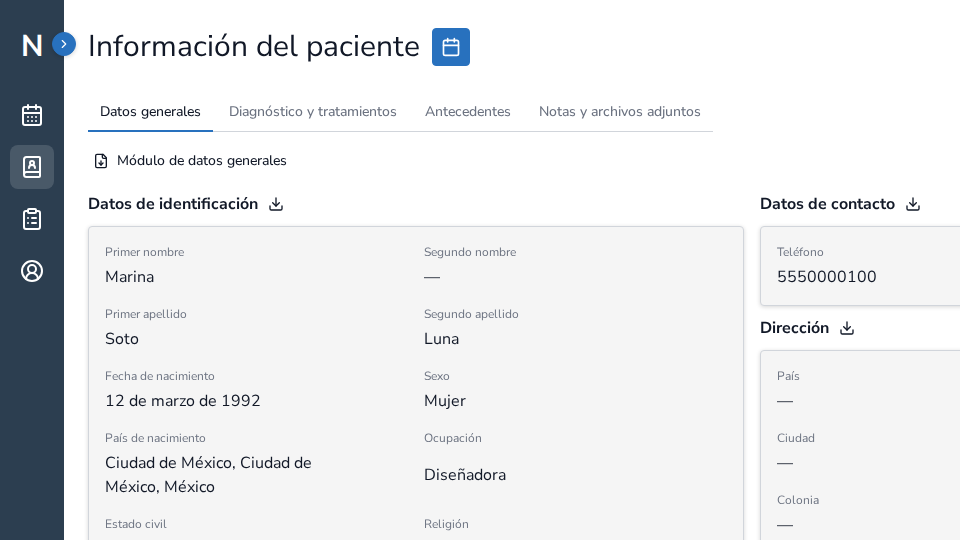The height and width of the screenshot is (540, 960).
Task: Select occupation value Diseñadora
Action: pos(465,474)
